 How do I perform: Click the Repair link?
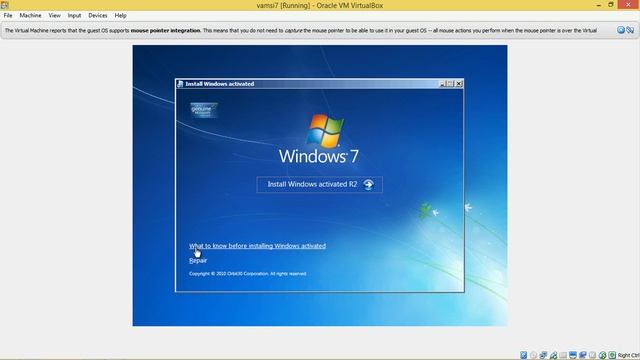[198, 260]
